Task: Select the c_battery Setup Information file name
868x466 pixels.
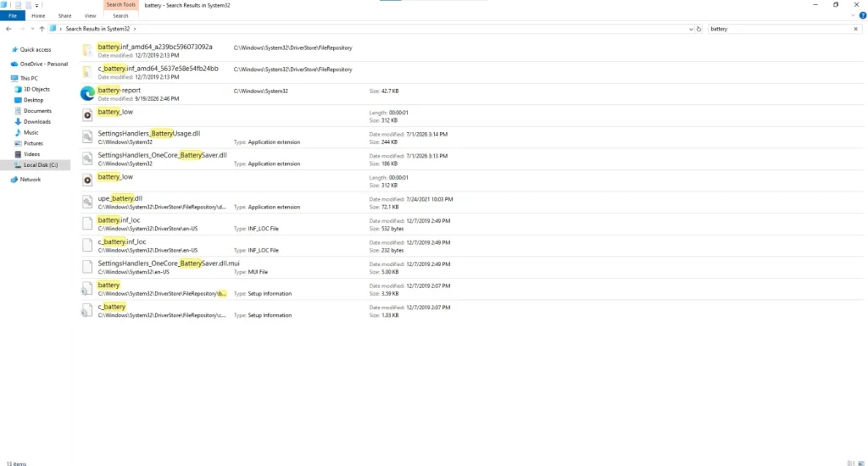Action: tap(112, 307)
